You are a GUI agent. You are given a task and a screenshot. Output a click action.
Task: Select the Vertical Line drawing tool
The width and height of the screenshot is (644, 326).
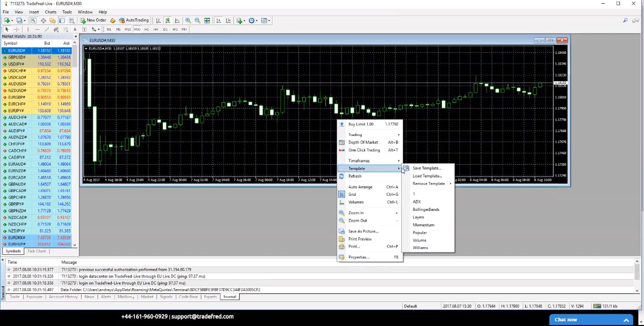28,29
